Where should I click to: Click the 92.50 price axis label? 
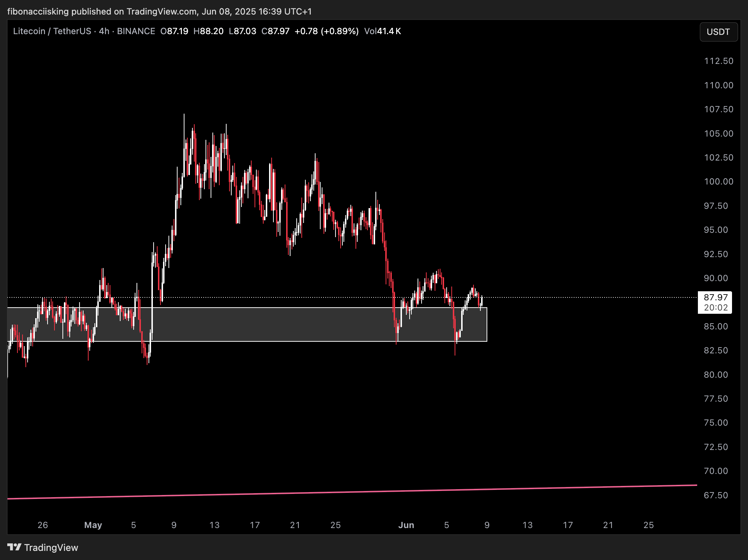click(x=716, y=254)
